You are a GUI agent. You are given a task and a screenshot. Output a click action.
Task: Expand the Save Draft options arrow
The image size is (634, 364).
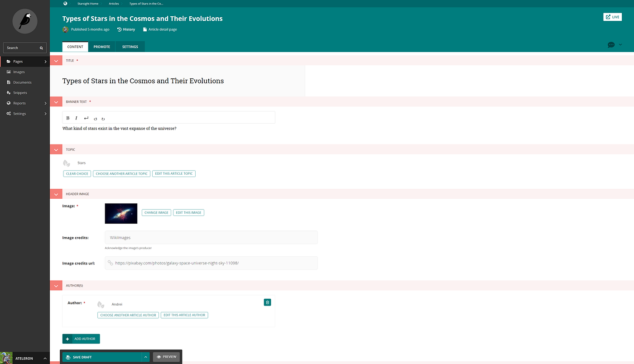point(145,357)
